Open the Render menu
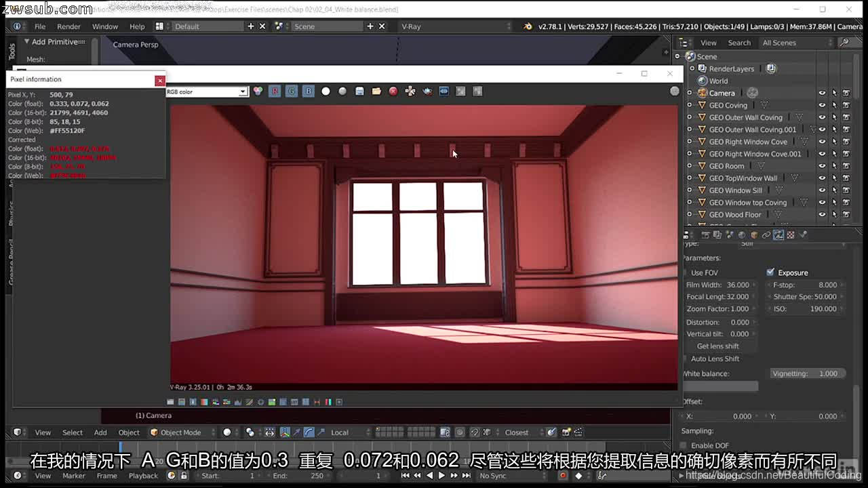Screen dimensions: 868x488 click(x=68, y=26)
